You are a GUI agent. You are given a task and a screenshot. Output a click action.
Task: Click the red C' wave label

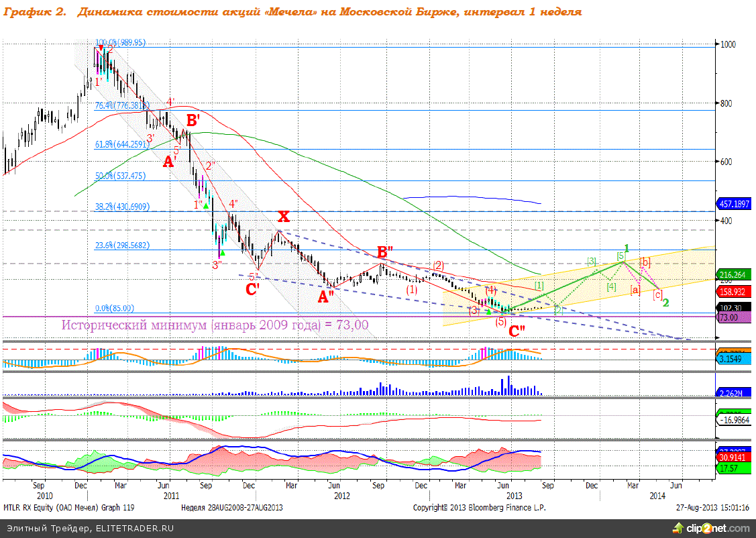tap(253, 290)
